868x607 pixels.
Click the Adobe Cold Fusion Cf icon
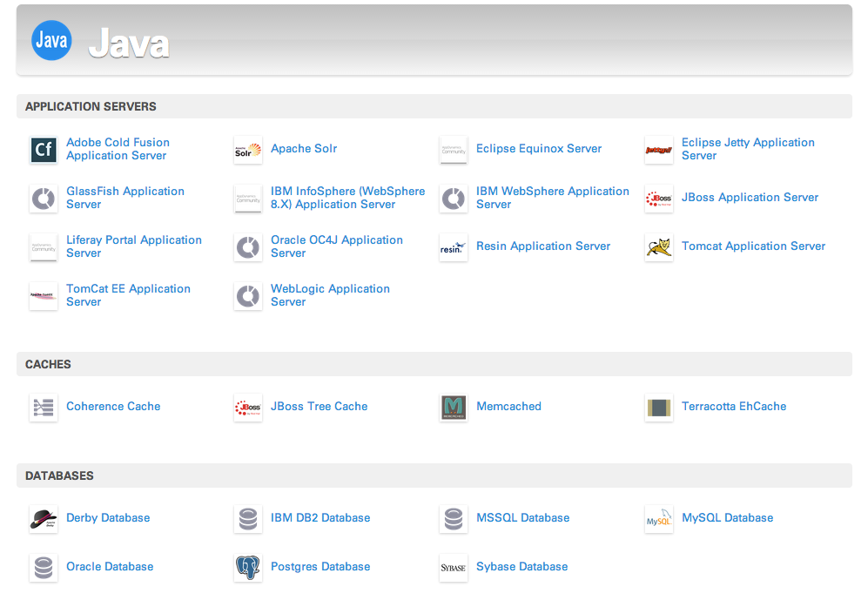[44, 150]
